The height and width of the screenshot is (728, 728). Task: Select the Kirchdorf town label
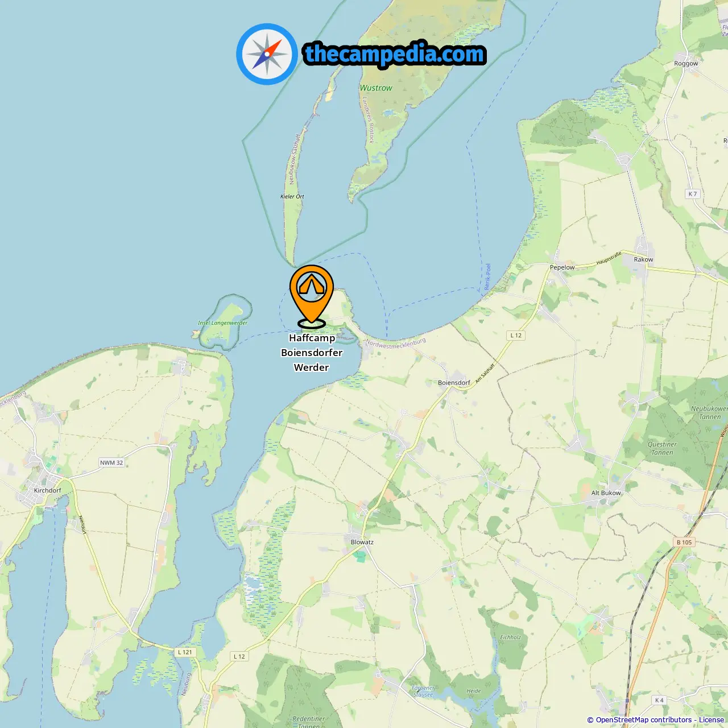point(47,490)
